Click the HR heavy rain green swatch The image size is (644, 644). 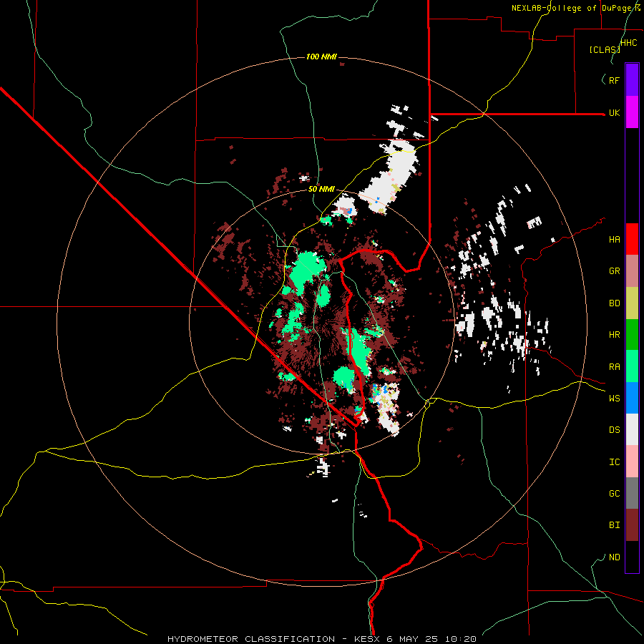[632, 335]
